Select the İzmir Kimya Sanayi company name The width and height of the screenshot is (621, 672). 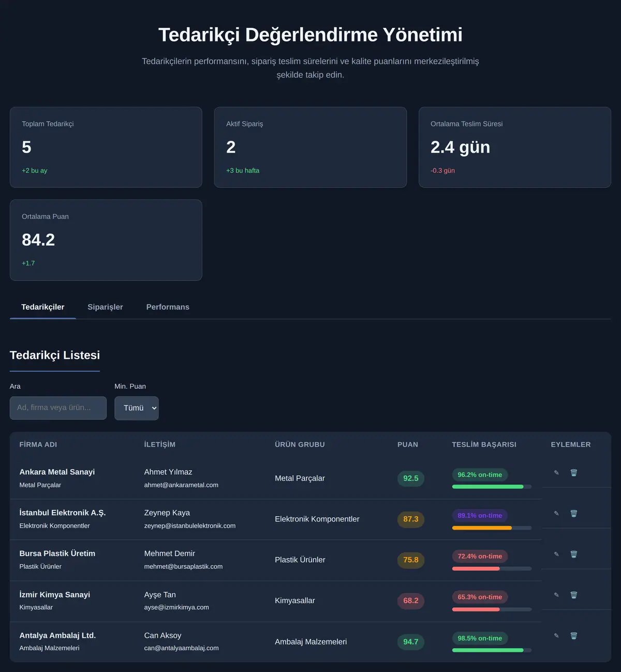(55, 594)
